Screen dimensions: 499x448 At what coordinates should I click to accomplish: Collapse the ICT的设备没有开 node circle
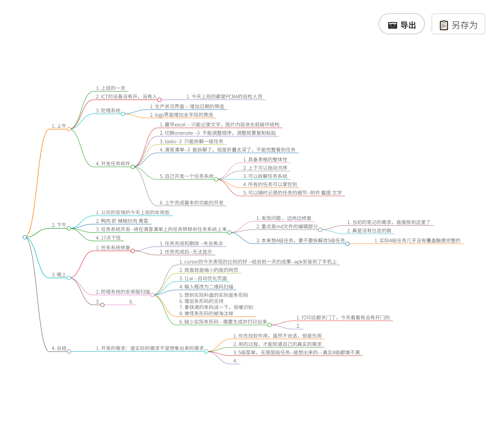coord(159,100)
